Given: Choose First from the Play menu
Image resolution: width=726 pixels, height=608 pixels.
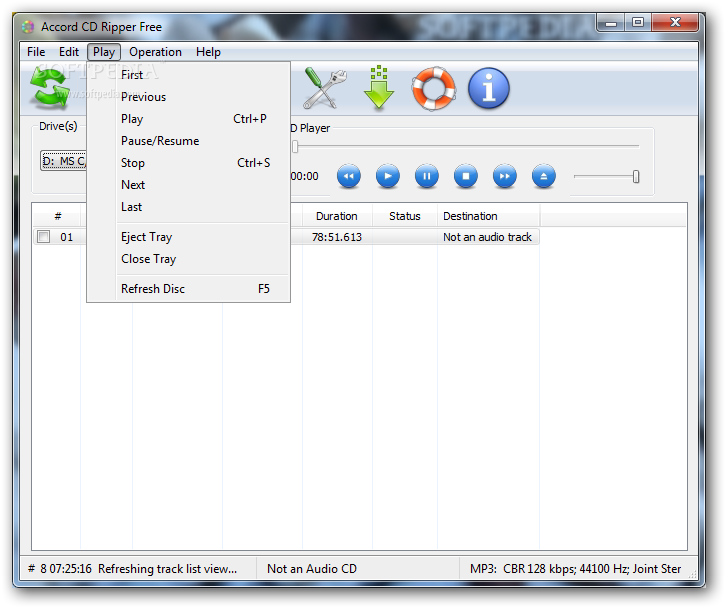Looking at the screenshot, I should tap(188, 75).
